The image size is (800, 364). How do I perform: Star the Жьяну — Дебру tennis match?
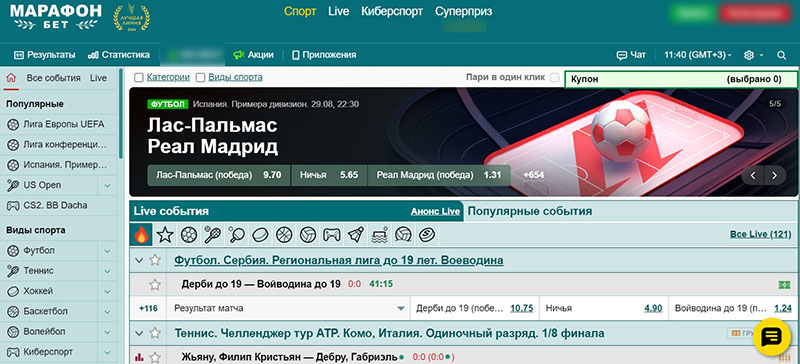[x=155, y=357]
